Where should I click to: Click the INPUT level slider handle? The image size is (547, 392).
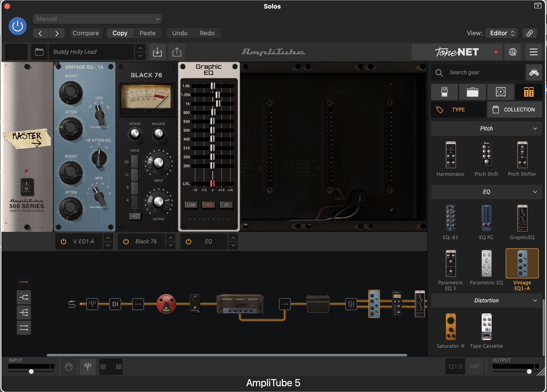click(31, 371)
